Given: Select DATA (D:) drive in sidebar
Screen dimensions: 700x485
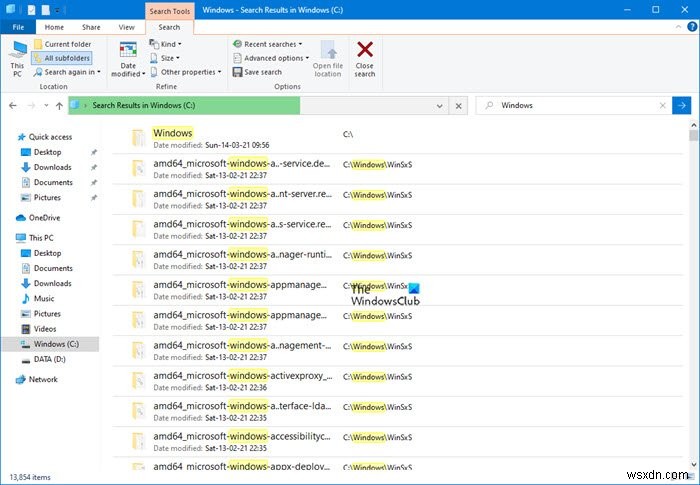Looking at the screenshot, I should pos(43,360).
